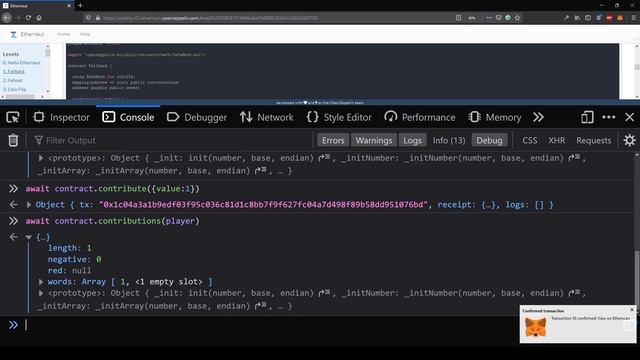Open Firefox hamburger application menu
This screenshot has height=360, width=640.
(633, 18)
